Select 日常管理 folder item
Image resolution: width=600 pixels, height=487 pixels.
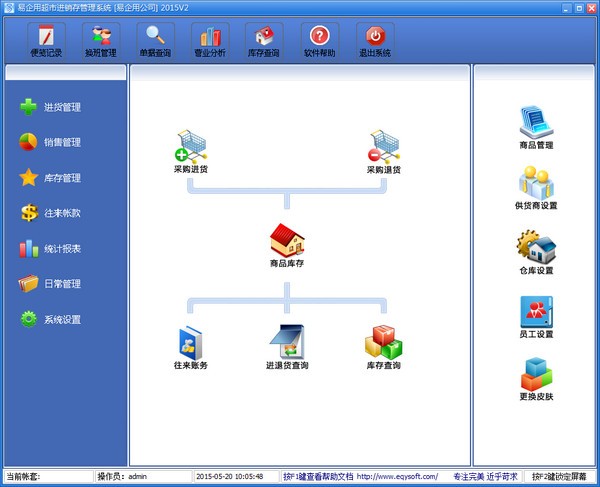pos(50,284)
